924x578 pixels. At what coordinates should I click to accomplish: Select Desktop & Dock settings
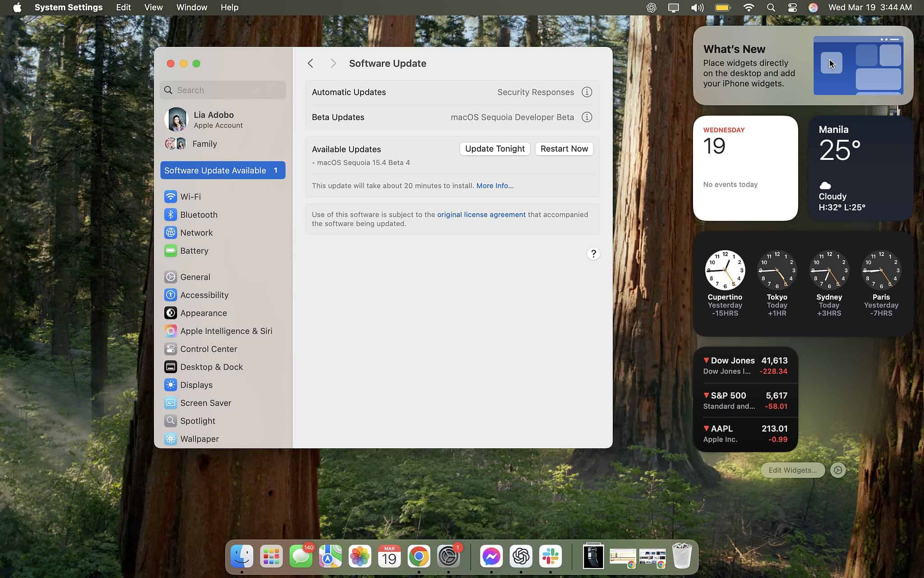click(x=211, y=367)
